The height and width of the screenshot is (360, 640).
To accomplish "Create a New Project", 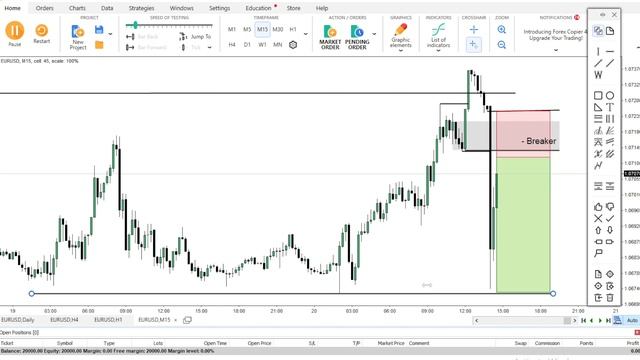I will coord(78,37).
